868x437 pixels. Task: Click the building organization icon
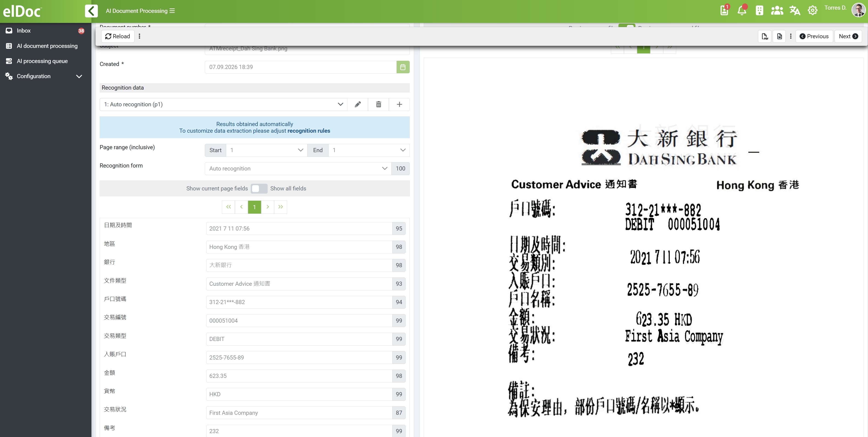tap(759, 11)
